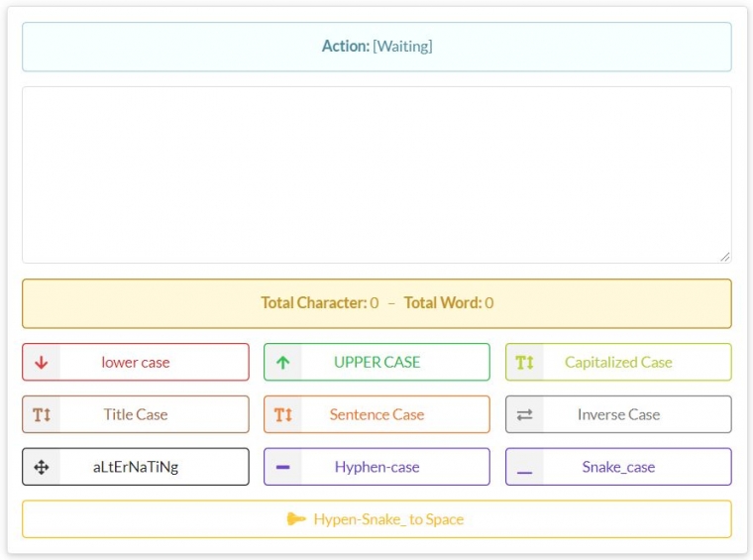Image resolution: width=753 pixels, height=560 pixels.
Task: Apply Hyphen-case label
Action: (x=376, y=467)
